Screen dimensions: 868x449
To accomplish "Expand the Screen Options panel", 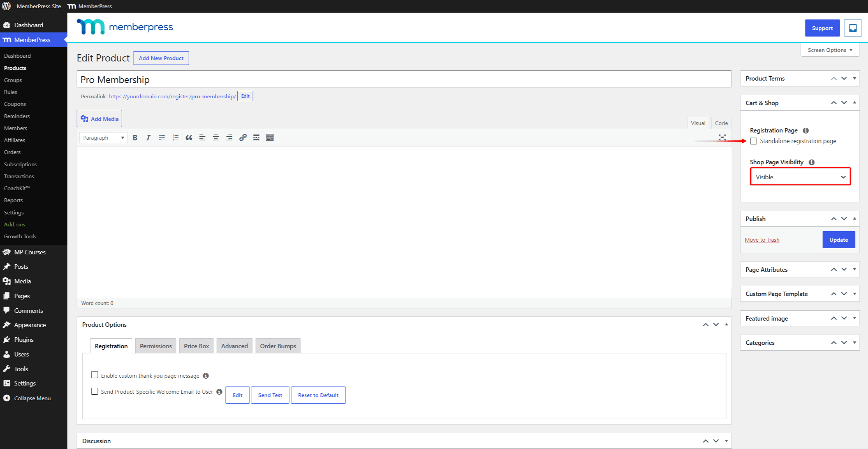I will pos(830,50).
